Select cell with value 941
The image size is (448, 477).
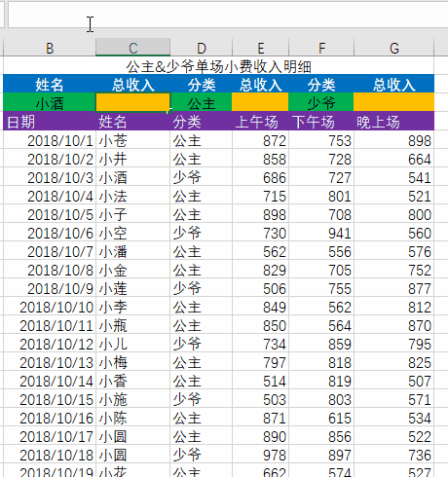click(321, 232)
